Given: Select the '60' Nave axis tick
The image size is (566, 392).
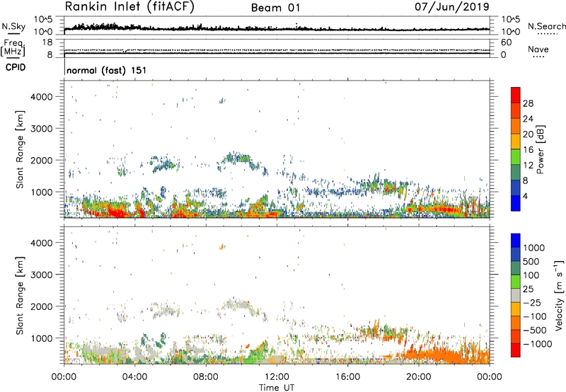Looking at the screenshot, I should 506,42.
